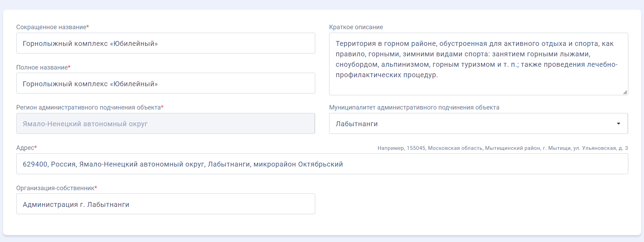Screen dimensions: 644x242
Task: Open the Муниципалитет dropdown showing Лабытнанги
Action: click(478, 123)
